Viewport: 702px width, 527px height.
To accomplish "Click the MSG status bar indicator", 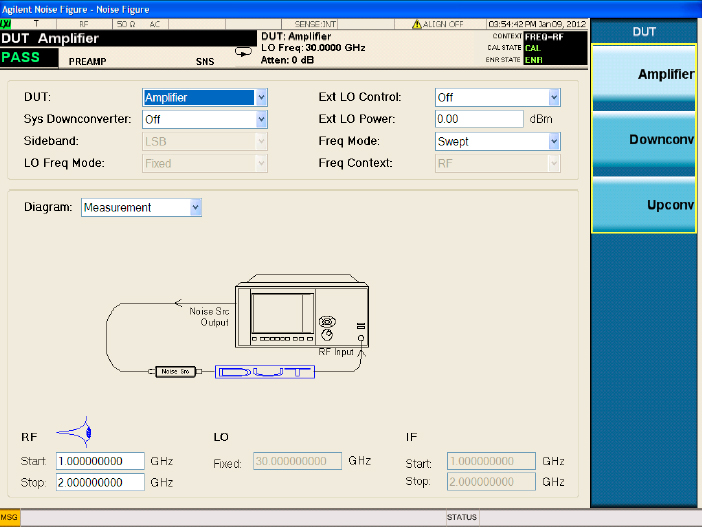I will [x=9, y=518].
